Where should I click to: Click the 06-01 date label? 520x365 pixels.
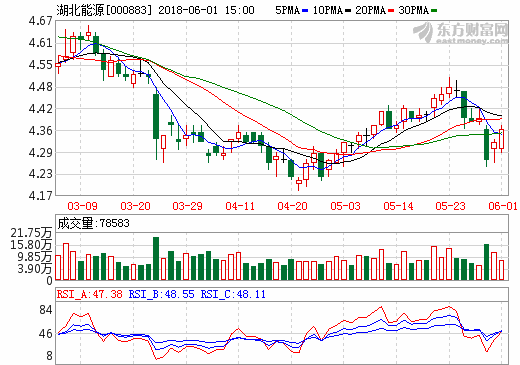click(503, 206)
